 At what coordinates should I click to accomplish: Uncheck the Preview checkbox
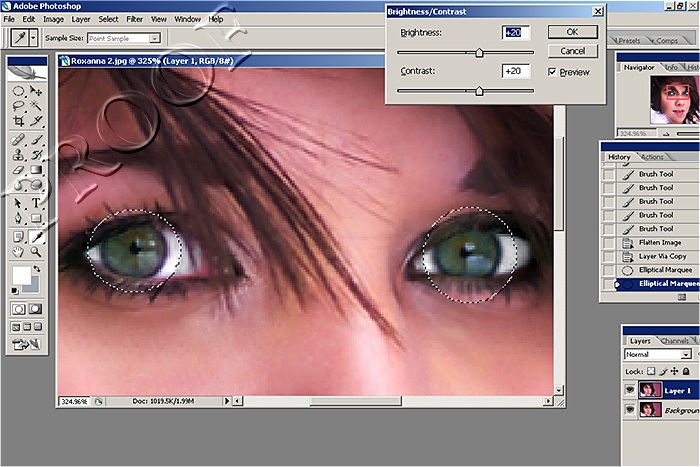(552, 72)
